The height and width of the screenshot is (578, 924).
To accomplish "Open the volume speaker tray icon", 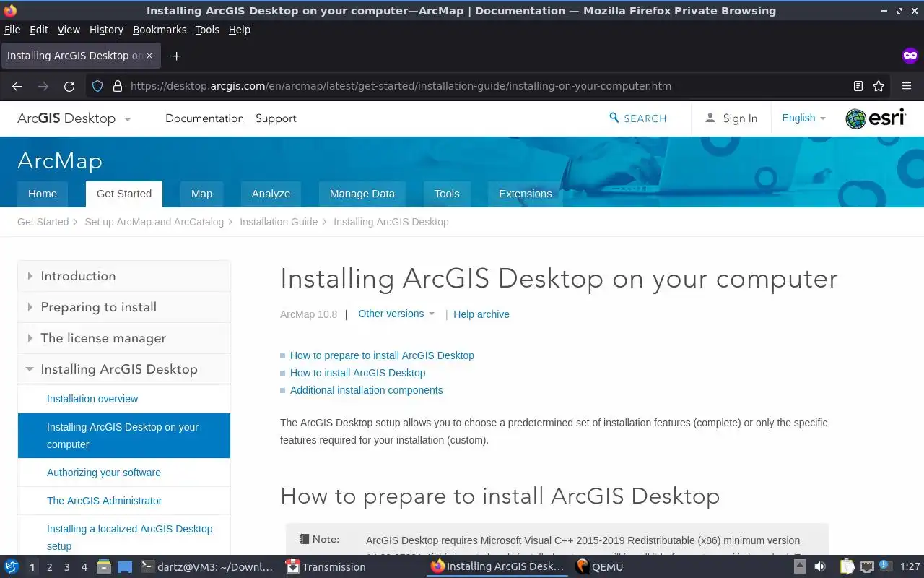I will (820, 567).
